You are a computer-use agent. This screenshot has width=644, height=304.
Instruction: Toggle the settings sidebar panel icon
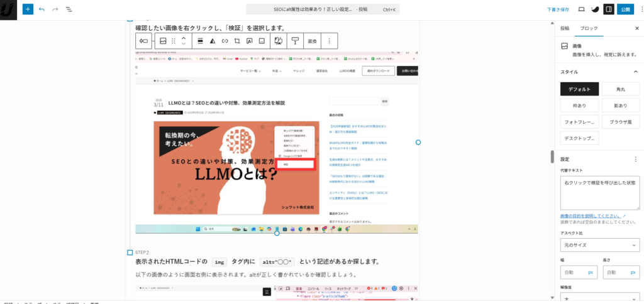(609, 9)
